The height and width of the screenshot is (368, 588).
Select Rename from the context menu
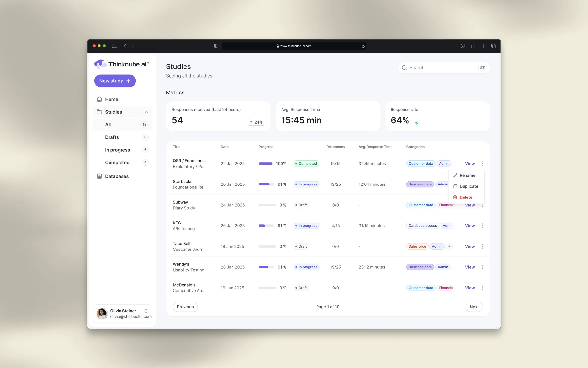coord(466,175)
